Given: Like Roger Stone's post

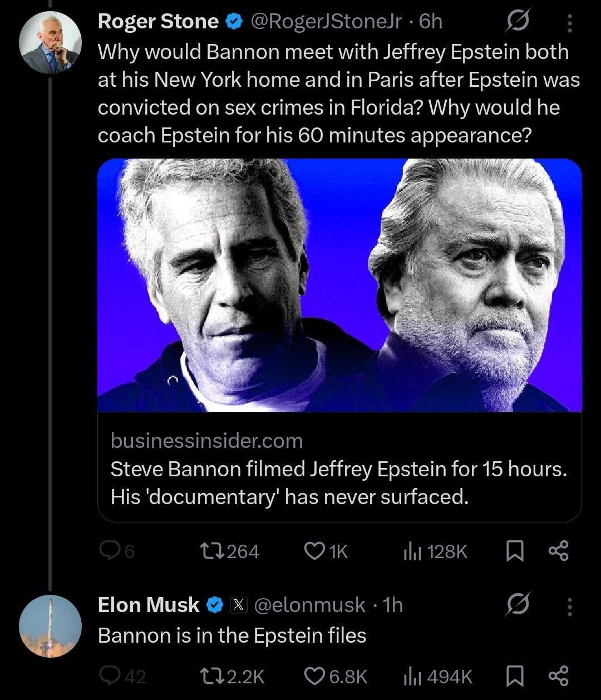Looking at the screenshot, I should (x=314, y=551).
